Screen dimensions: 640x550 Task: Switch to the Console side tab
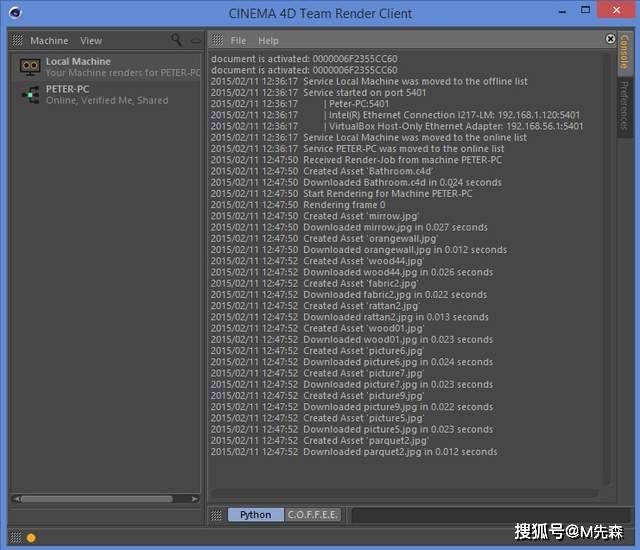(624, 52)
